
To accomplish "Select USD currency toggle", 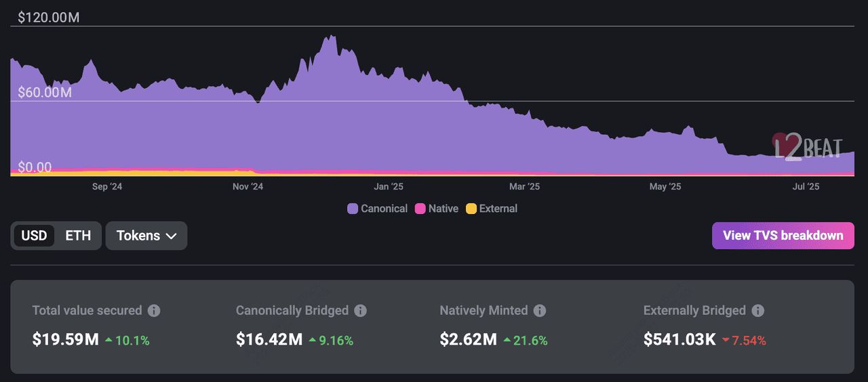I will point(34,236).
